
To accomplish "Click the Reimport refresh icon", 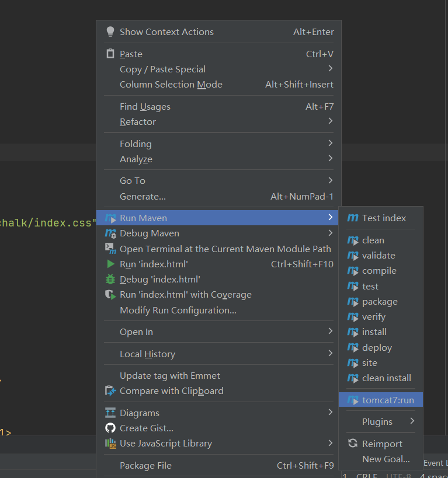I will 353,444.
